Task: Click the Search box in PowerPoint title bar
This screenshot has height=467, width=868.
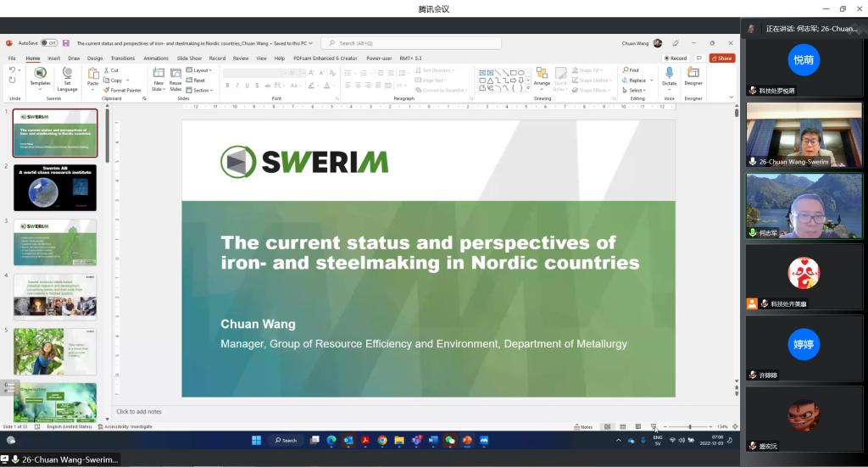Action: click(411, 43)
